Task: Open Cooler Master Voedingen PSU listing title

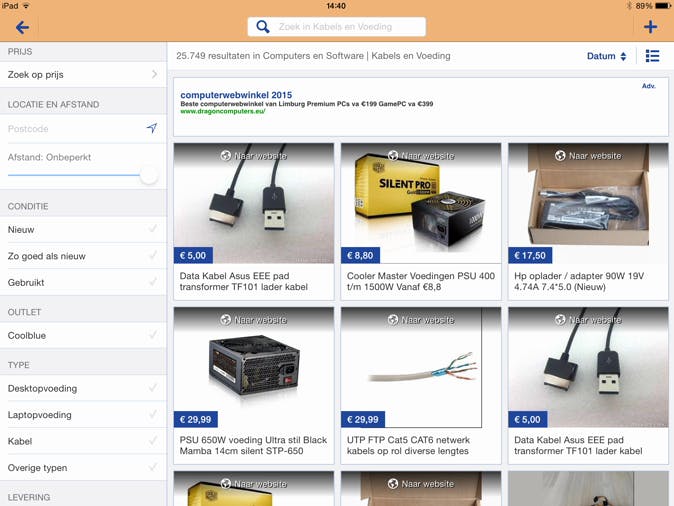Action: [420, 281]
